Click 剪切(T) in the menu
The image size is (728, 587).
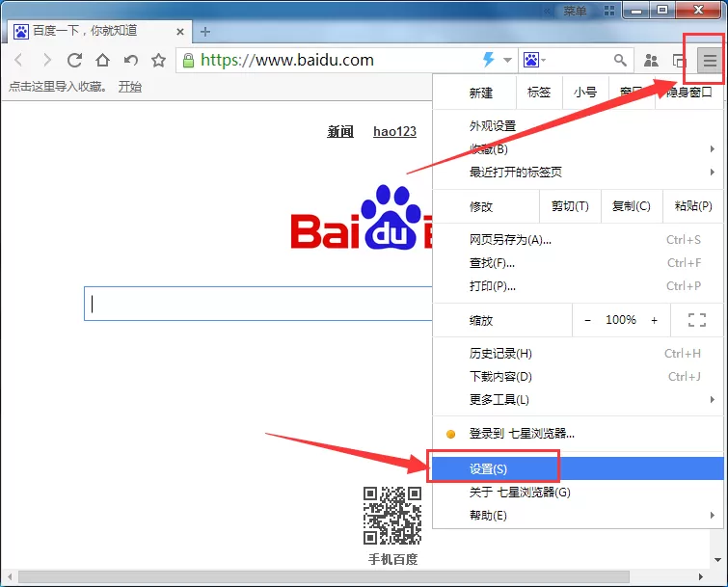point(570,206)
